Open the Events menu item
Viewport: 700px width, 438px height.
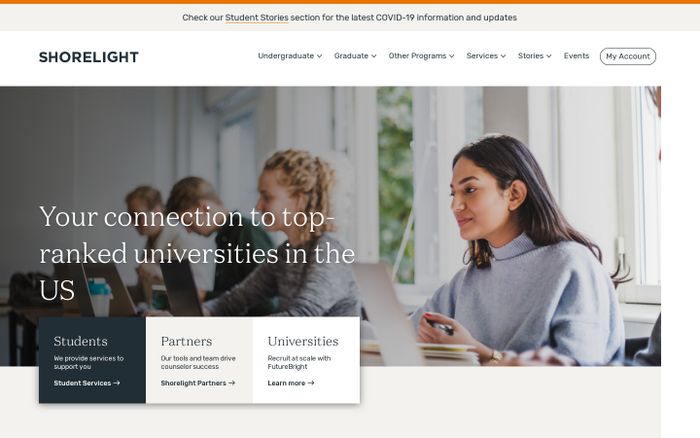[576, 56]
